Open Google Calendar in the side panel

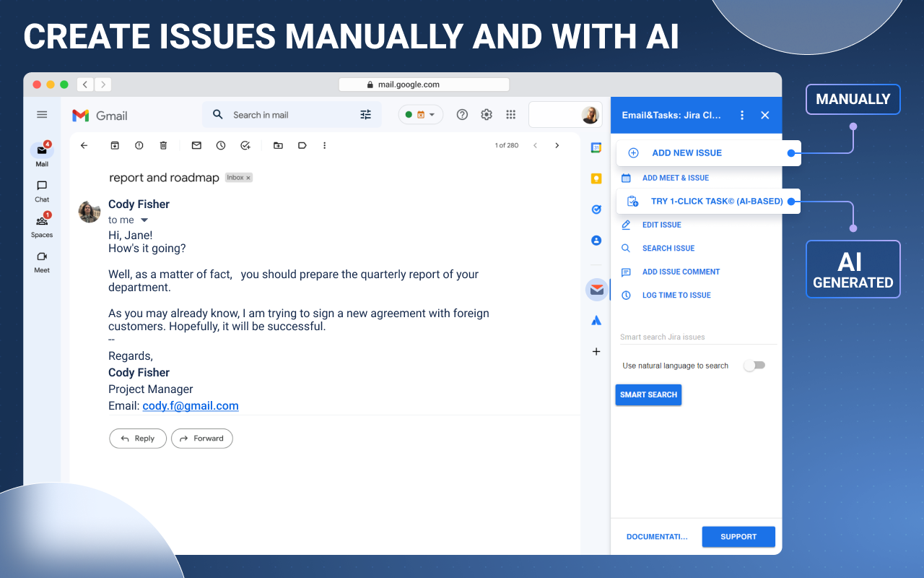tap(596, 147)
